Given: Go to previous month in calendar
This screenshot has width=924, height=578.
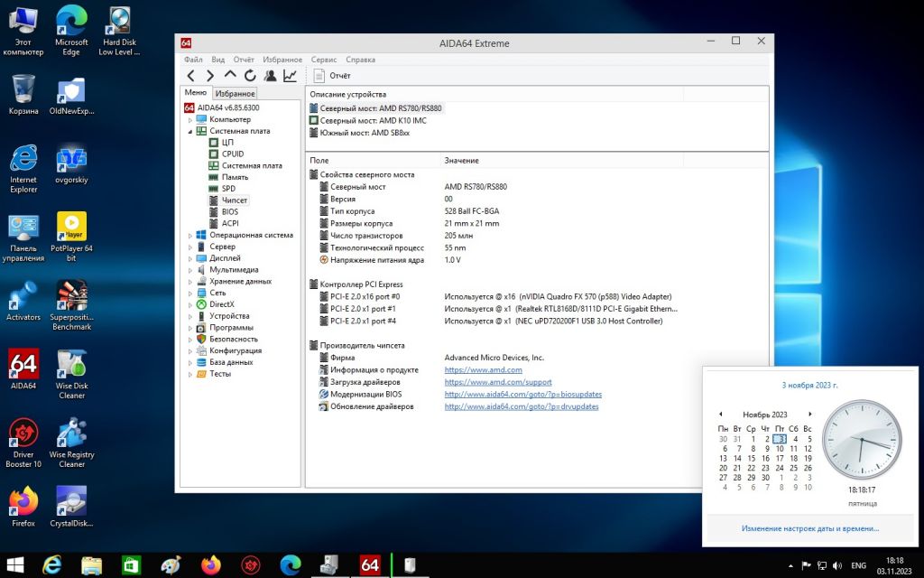Looking at the screenshot, I should [720, 414].
